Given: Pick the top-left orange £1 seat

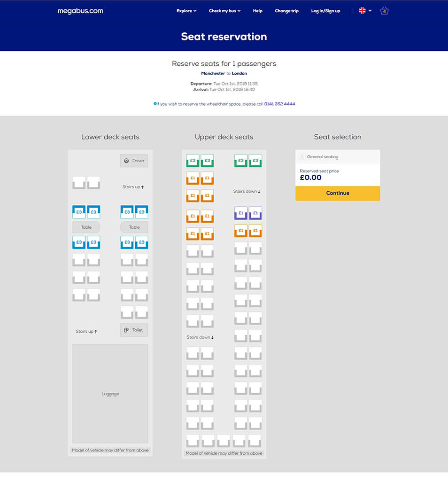Looking at the screenshot, I should [193, 178].
